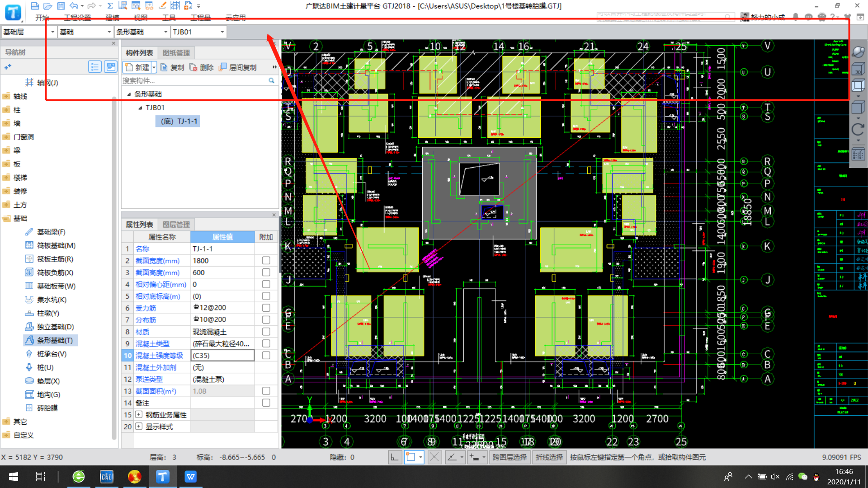Open the 条形基础 component type dropdown
This screenshot has width=868, height=488.
point(165,32)
